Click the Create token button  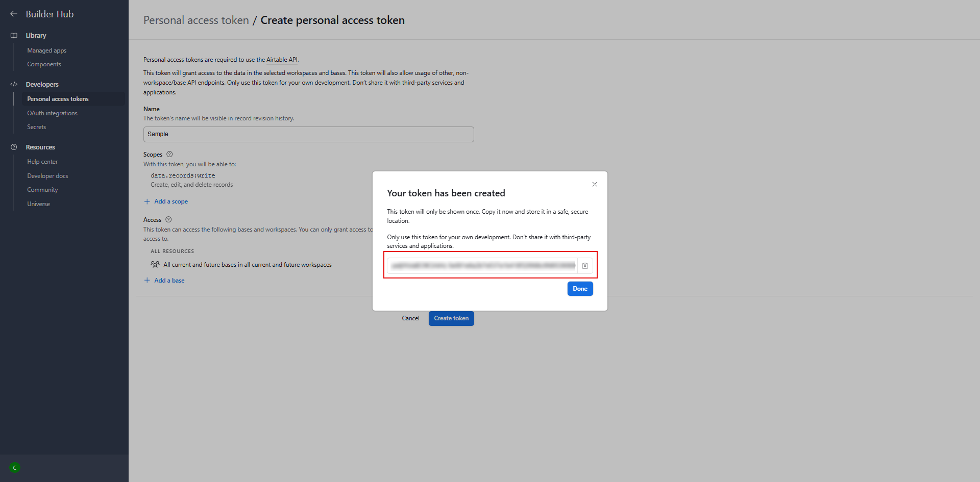(x=451, y=319)
